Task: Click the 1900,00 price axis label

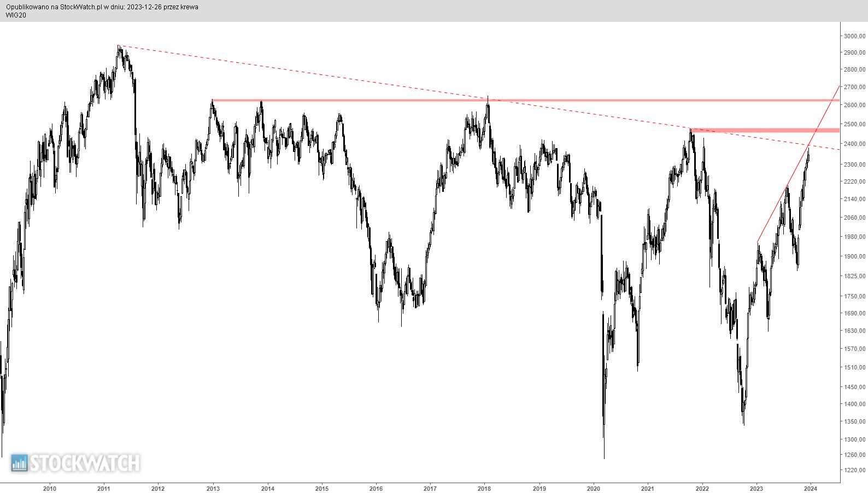Action: coord(854,257)
